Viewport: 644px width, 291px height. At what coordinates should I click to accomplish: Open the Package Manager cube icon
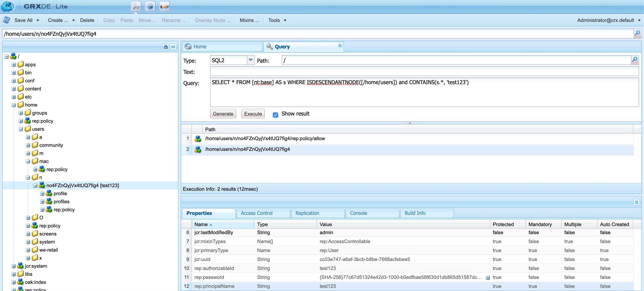tap(150, 6)
